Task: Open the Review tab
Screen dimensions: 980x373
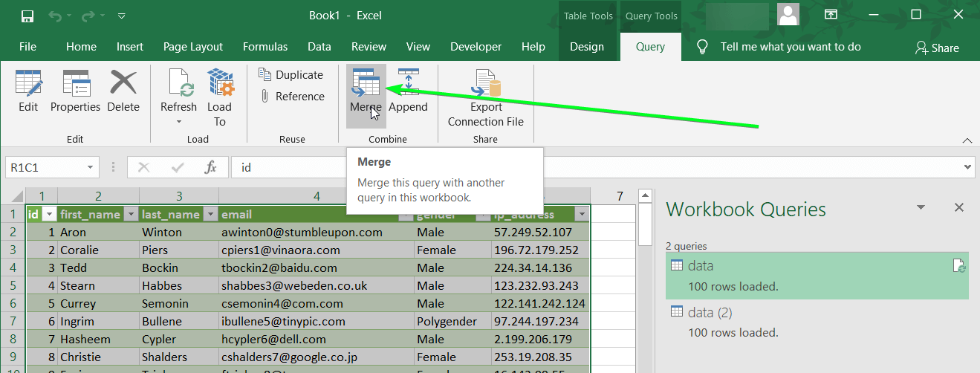Action: (369, 47)
